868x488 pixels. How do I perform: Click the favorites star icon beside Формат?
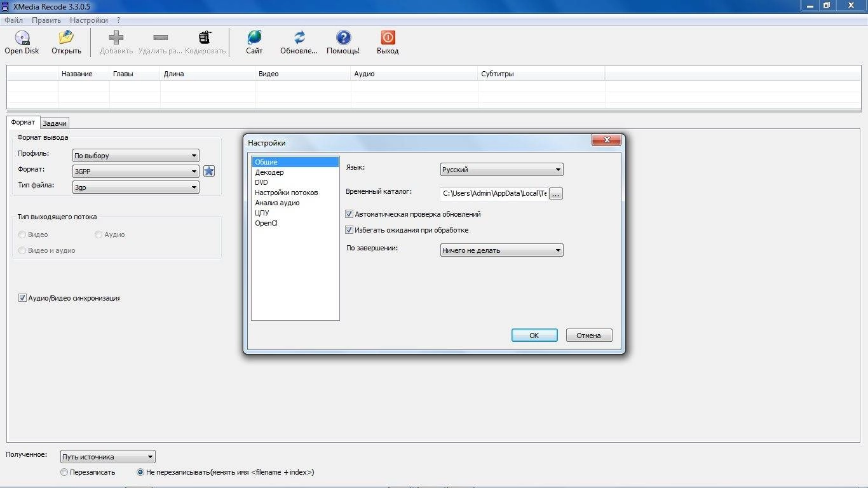(209, 171)
